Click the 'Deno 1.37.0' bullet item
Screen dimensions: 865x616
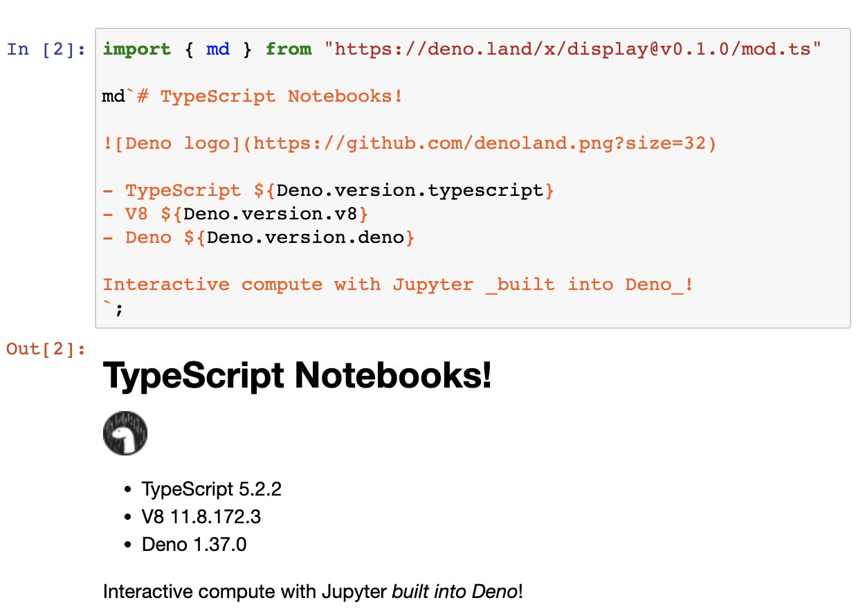[x=194, y=545]
